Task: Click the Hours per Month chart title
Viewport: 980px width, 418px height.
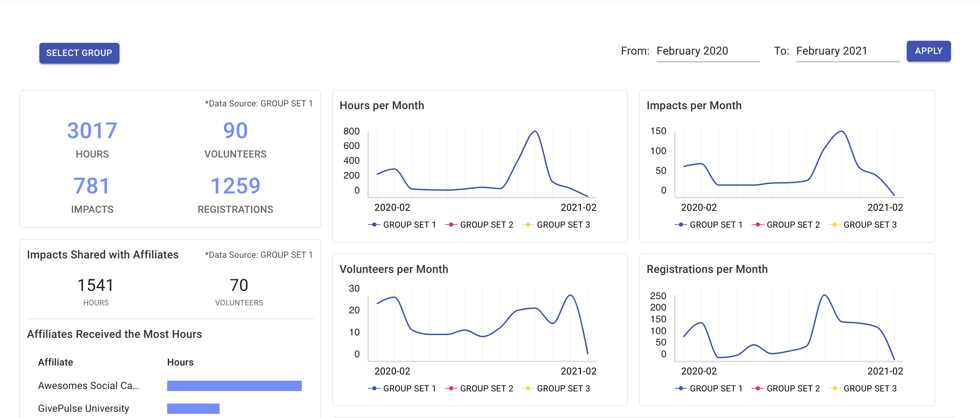Action: click(x=382, y=105)
